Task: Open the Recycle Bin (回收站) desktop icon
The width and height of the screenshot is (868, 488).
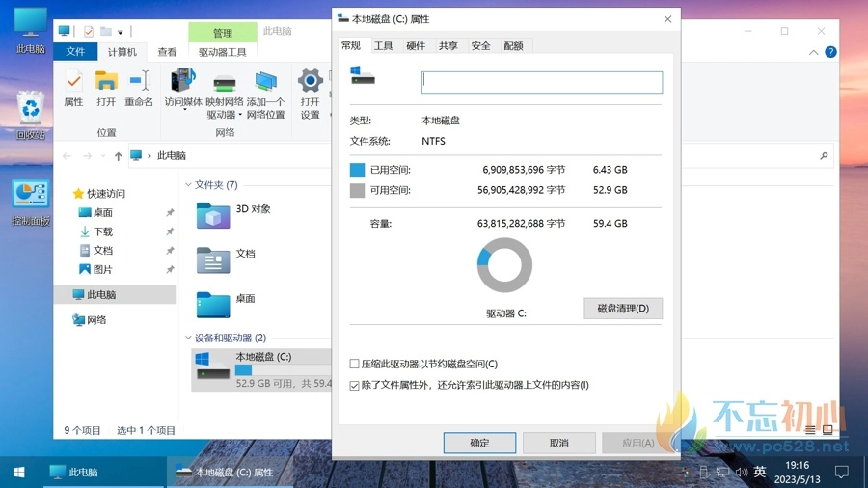Action: 31,115
